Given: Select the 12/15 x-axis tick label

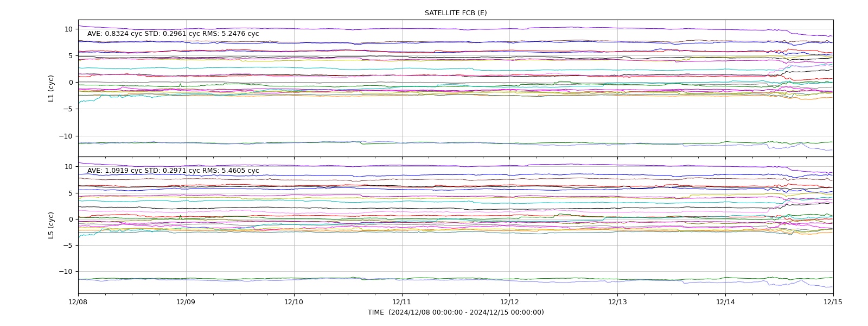Looking at the screenshot, I should click(x=833, y=302).
